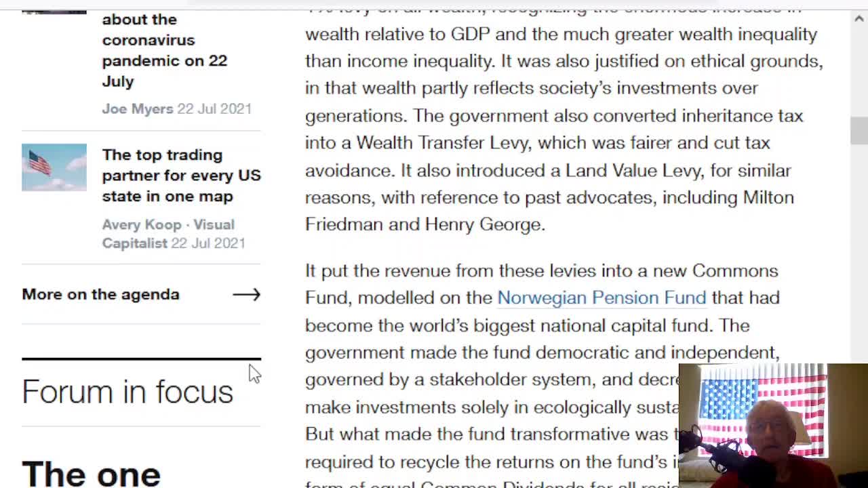Click the arrow beside More on the agenda
Viewport: 868px width, 488px height.
[x=246, y=294]
